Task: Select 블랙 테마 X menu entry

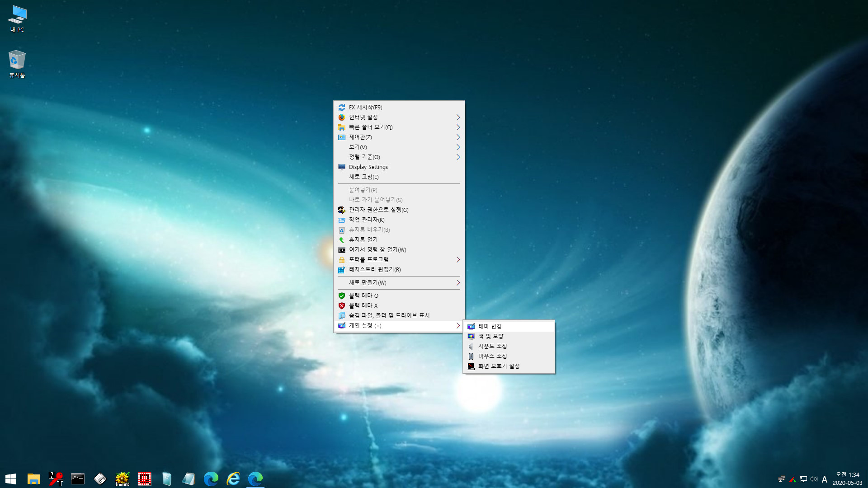Action: click(x=399, y=306)
